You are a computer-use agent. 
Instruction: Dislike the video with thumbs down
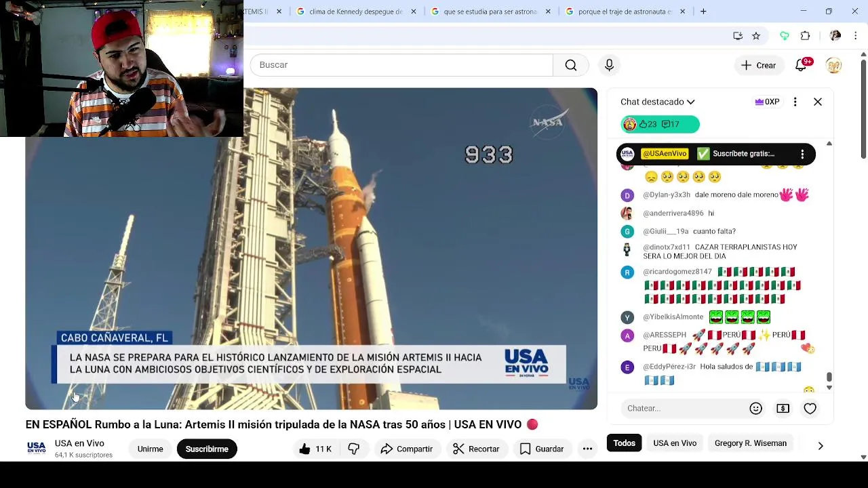click(x=353, y=449)
